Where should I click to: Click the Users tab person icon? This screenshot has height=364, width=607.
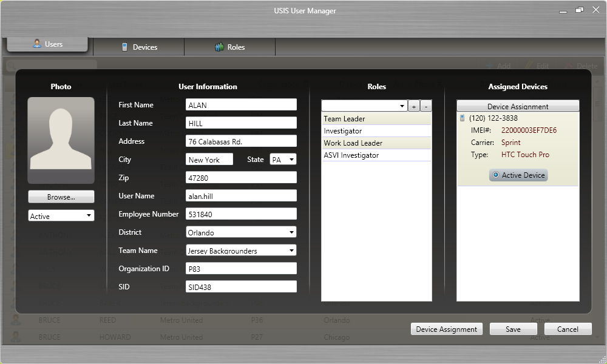37,44
